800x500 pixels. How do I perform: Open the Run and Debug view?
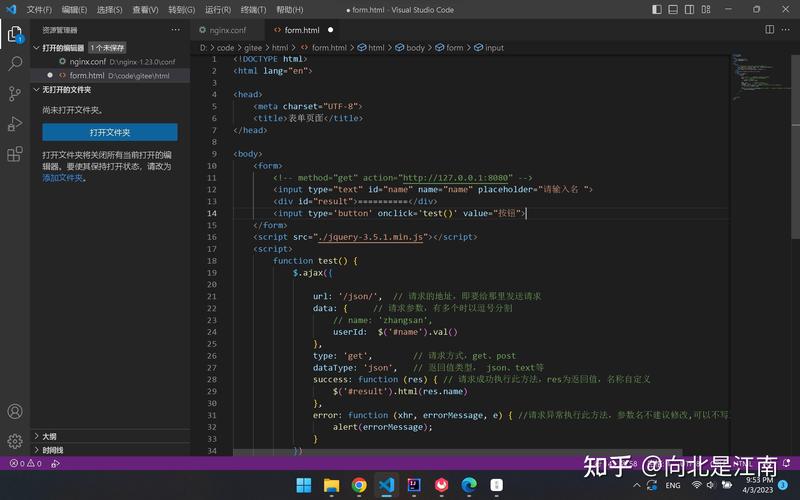15,124
